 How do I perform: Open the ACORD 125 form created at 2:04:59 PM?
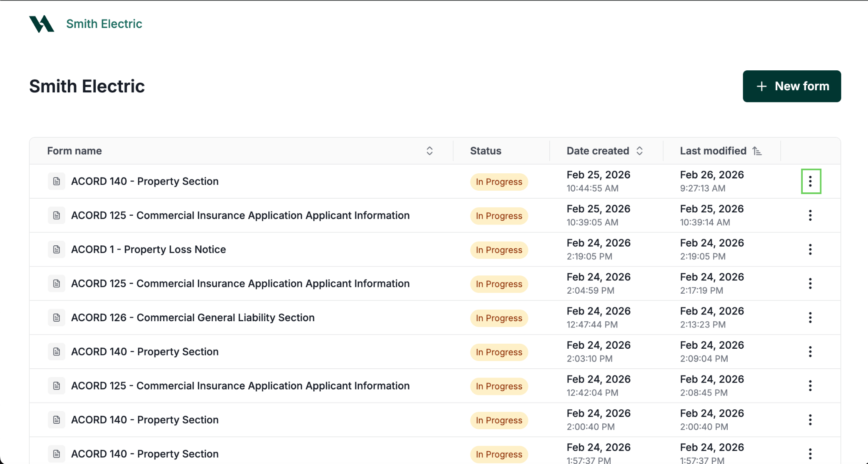coord(240,283)
